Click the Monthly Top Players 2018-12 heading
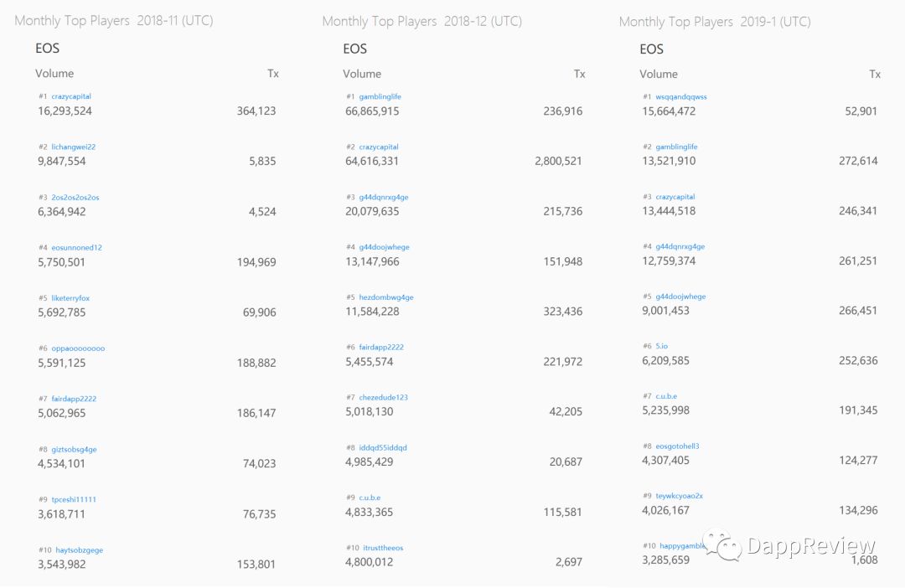 tap(421, 22)
